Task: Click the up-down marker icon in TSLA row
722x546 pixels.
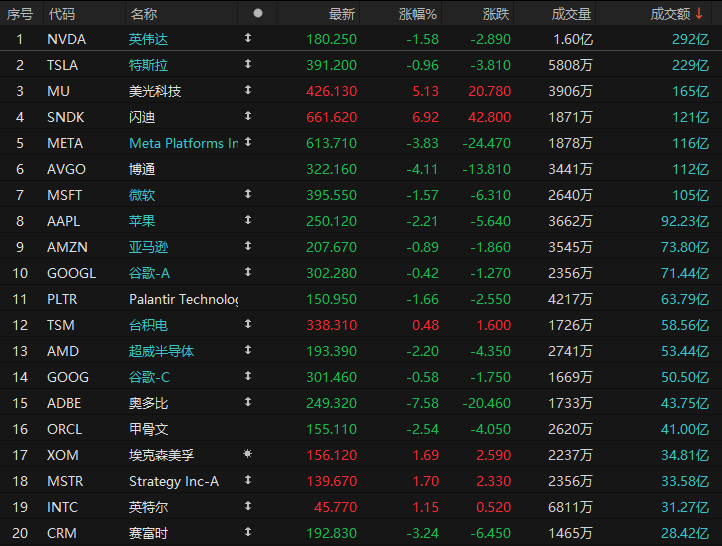Action: coord(248,64)
